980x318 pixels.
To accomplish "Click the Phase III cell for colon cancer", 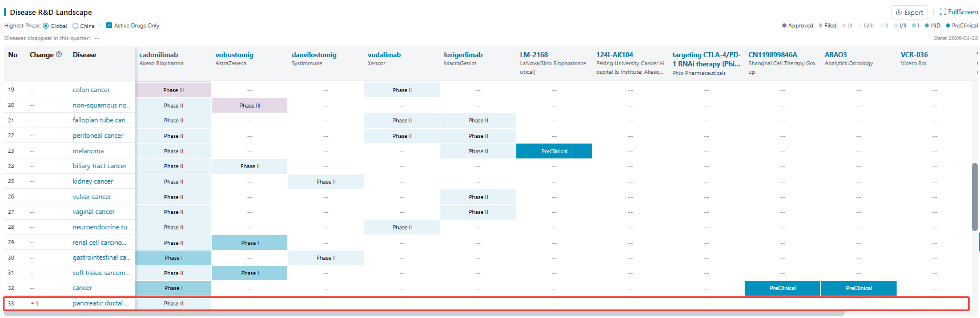I will (x=173, y=90).
